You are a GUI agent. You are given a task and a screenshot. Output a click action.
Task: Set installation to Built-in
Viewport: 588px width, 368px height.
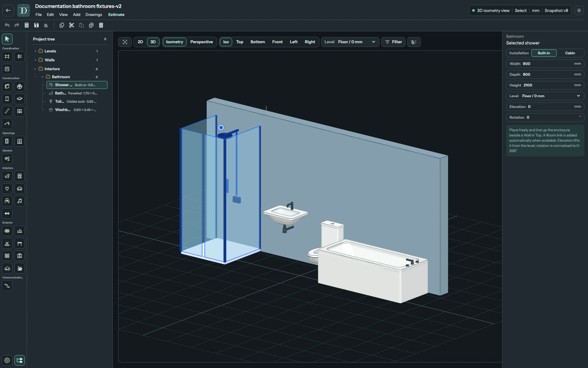544,53
